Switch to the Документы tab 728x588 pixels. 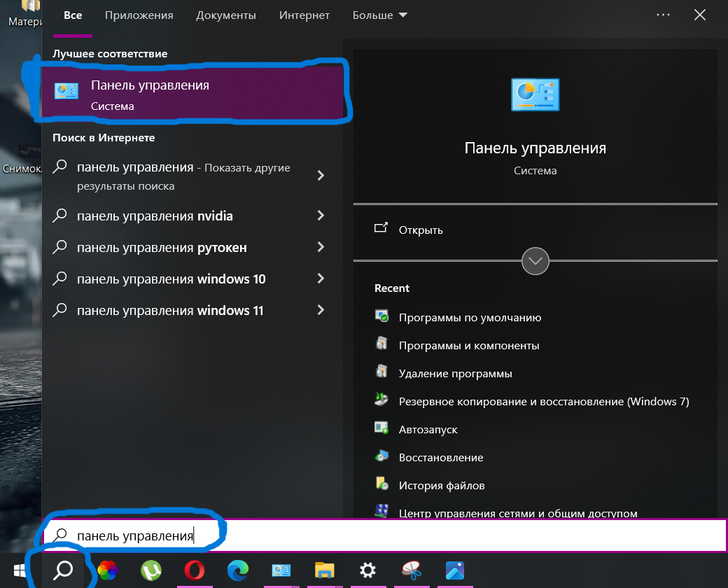225,15
